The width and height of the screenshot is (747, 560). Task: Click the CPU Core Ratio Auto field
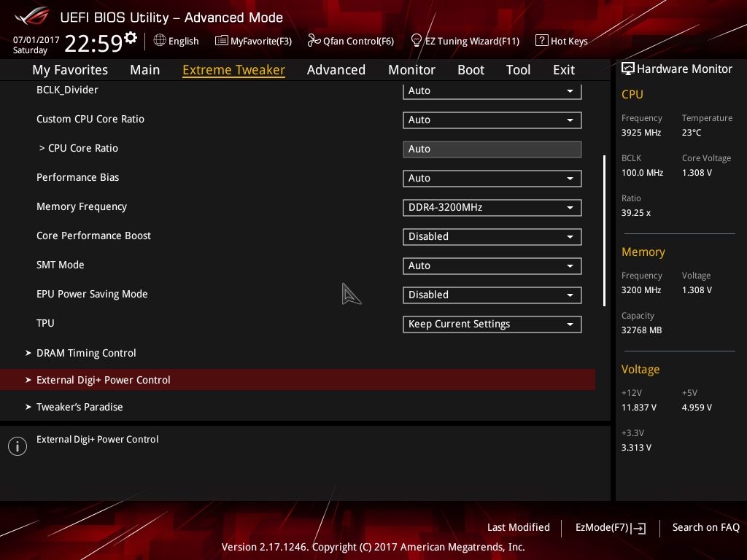coord(492,149)
